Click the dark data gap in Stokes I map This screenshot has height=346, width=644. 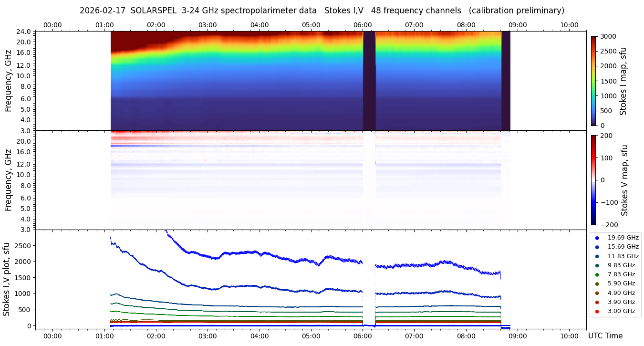(x=369, y=81)
